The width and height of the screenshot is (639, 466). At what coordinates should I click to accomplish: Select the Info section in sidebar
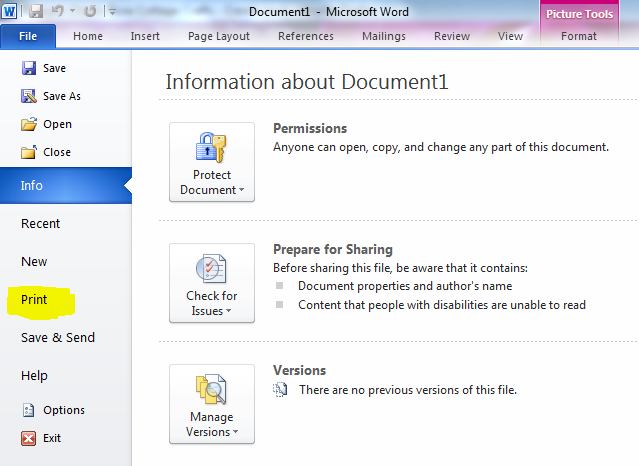pos(66,186)
